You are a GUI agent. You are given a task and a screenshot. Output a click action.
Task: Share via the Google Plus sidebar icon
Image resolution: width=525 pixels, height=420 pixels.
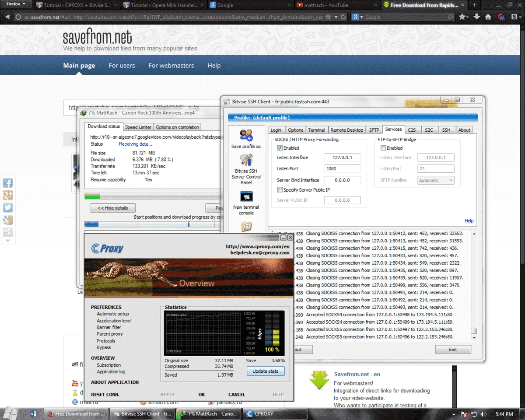pyautogui.click(x=8, y=196)
